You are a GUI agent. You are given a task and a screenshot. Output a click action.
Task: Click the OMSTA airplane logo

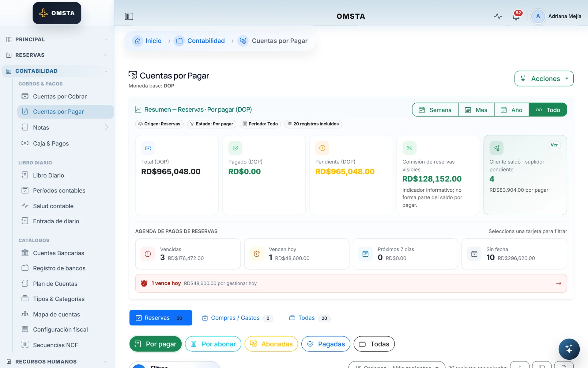[57, 13]
